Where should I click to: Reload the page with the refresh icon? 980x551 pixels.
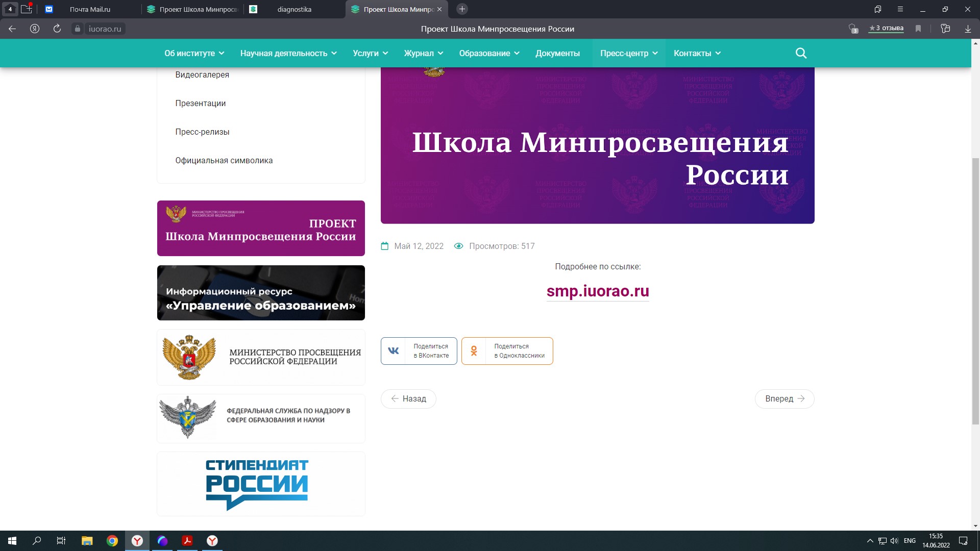click(x=57, y=29)
